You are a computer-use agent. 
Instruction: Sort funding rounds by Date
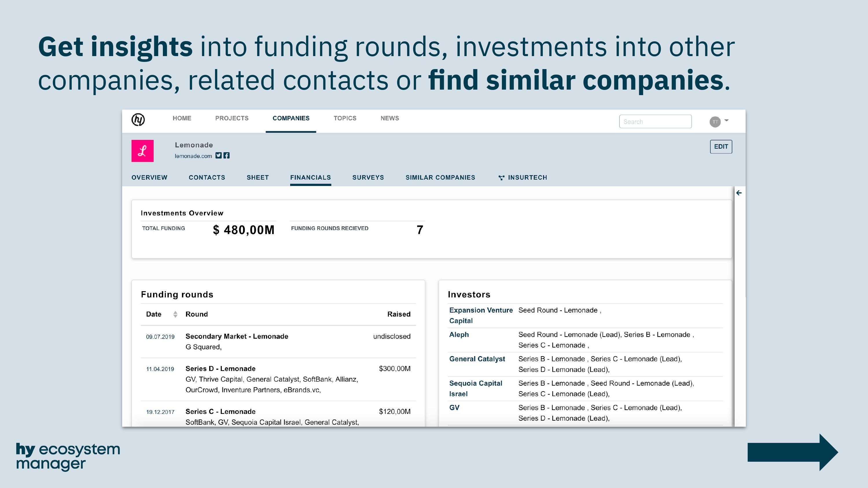tap(175, 314)
